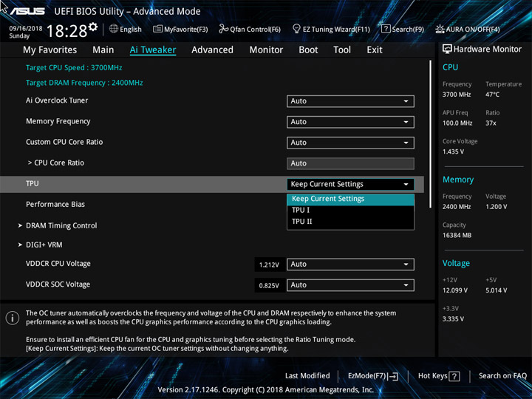Select the Ai Tweaker tab
Viewport: 532px width, 399px height.
coord(153,50)
